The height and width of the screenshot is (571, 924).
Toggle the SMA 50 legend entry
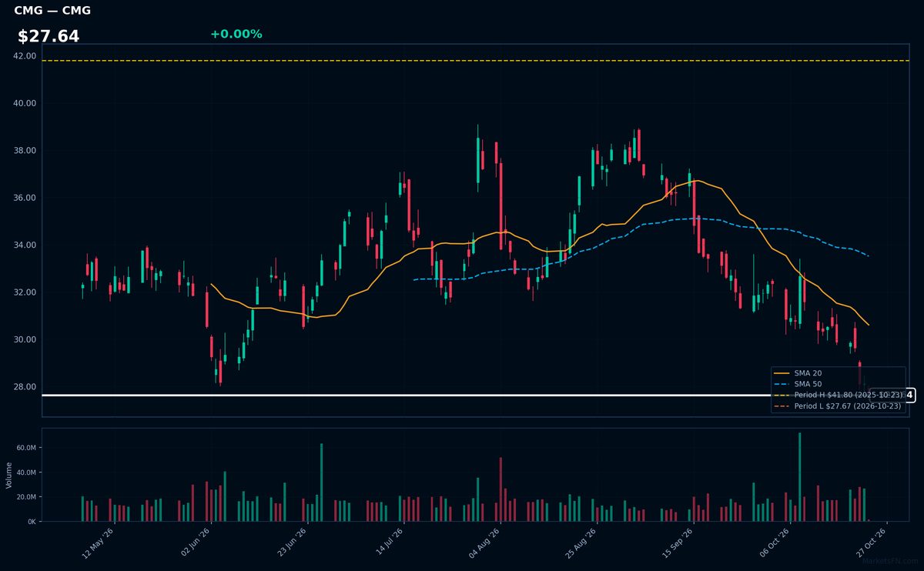pos(796,384)
